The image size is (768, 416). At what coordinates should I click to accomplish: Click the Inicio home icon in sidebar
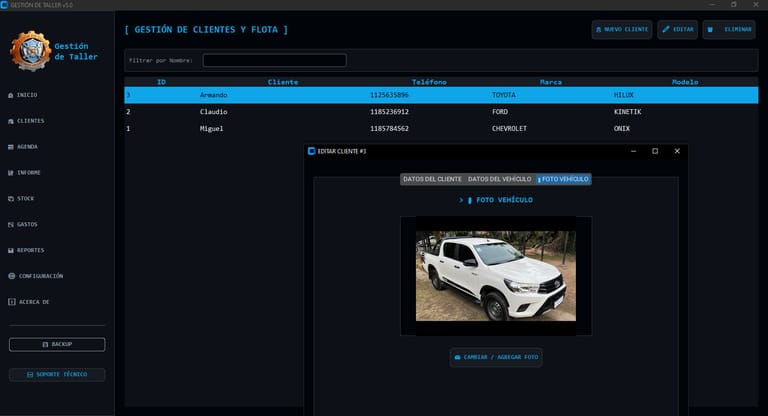10,95
